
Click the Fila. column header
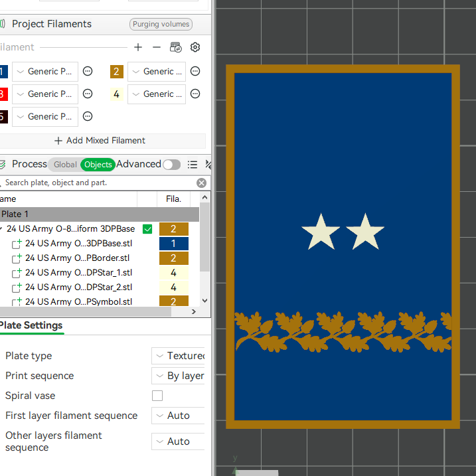[x=173, y=199]
